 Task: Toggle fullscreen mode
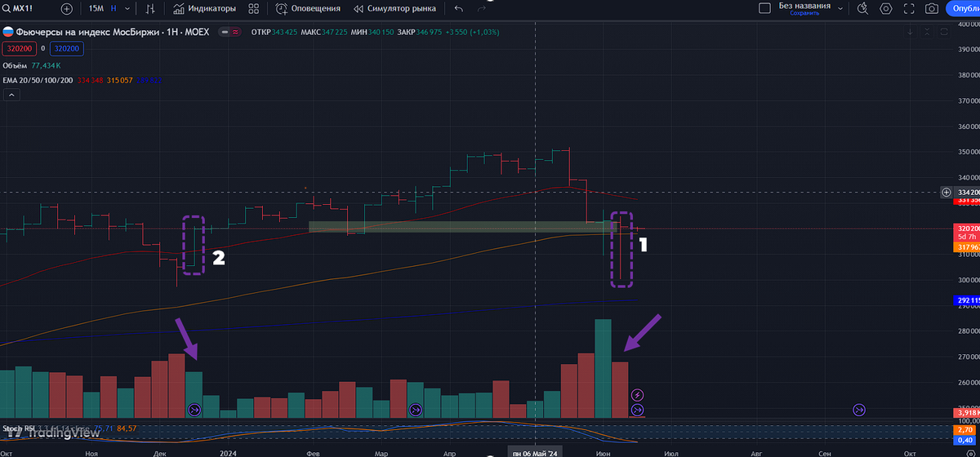click(x=909, y=8)
